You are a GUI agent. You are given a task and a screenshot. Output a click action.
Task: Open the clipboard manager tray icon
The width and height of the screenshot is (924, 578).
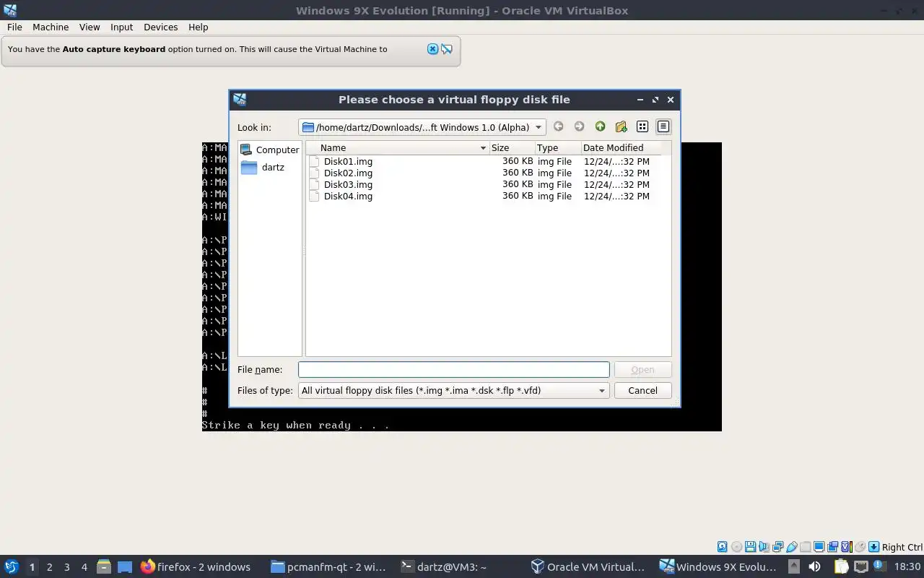[x=842, y=566]
